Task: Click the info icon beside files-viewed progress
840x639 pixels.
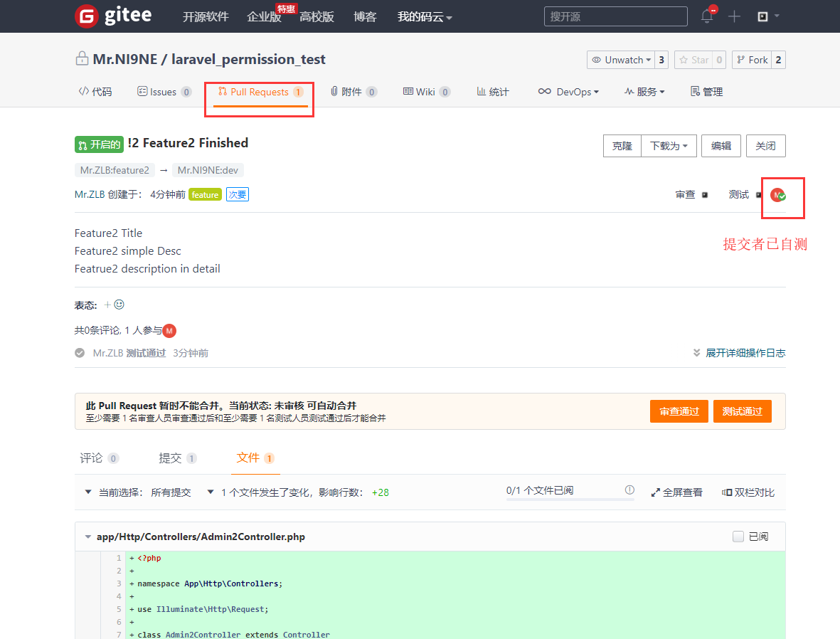Action: tap(629, 490)
